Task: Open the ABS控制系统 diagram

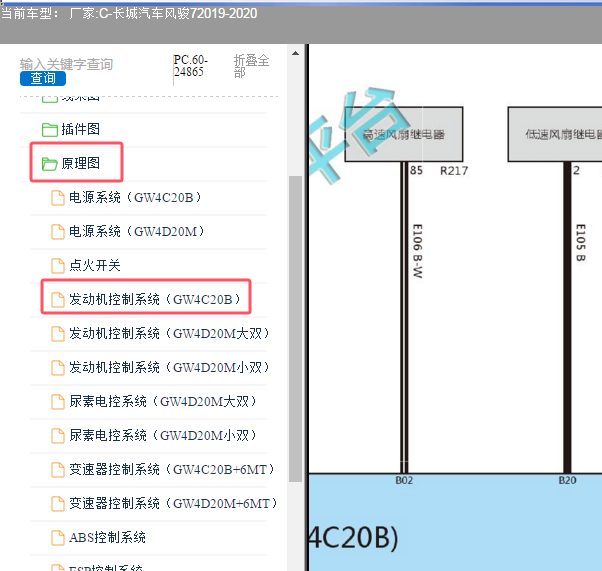Action: (108, 537)
